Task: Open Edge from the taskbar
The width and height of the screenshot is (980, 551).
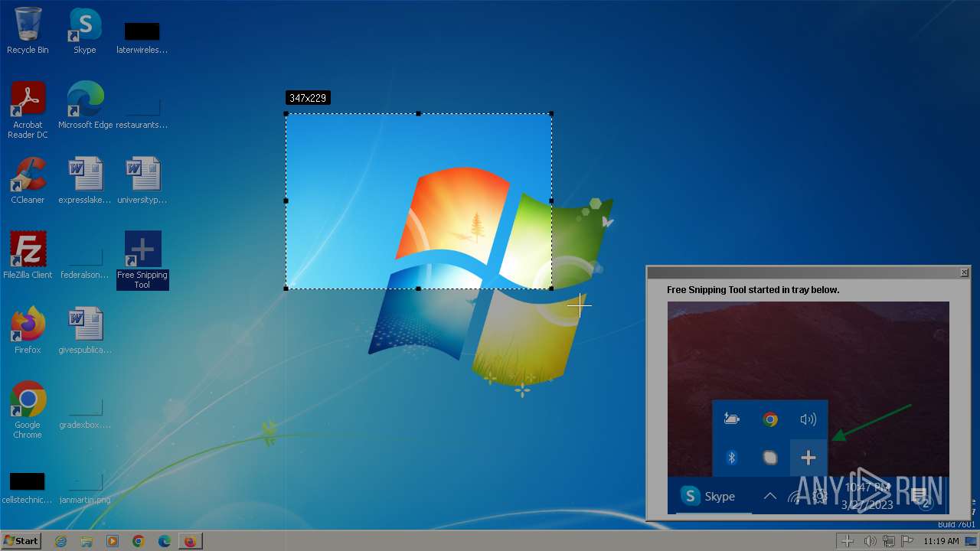Action: click(x=164, y=541)
